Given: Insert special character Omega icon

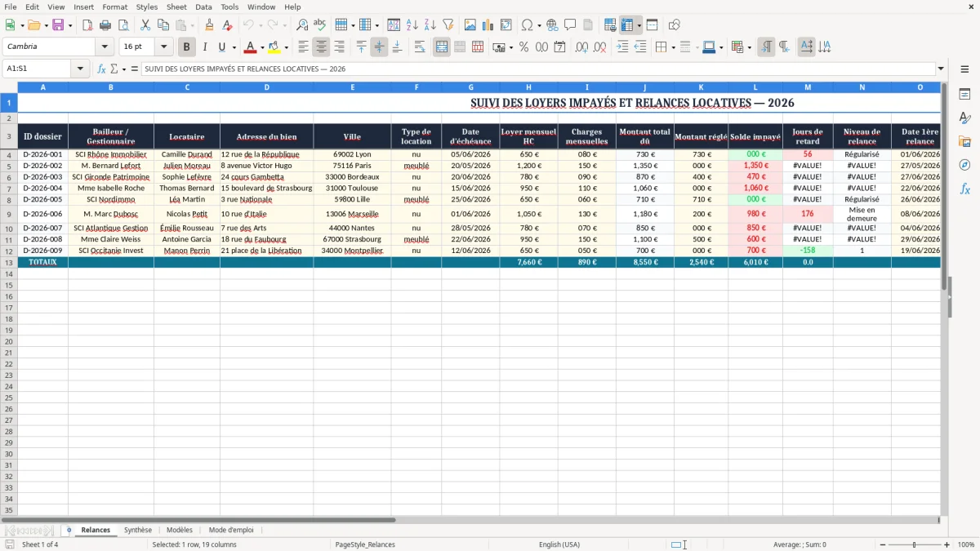Looking at the screenshot, I should pos(528,25).
